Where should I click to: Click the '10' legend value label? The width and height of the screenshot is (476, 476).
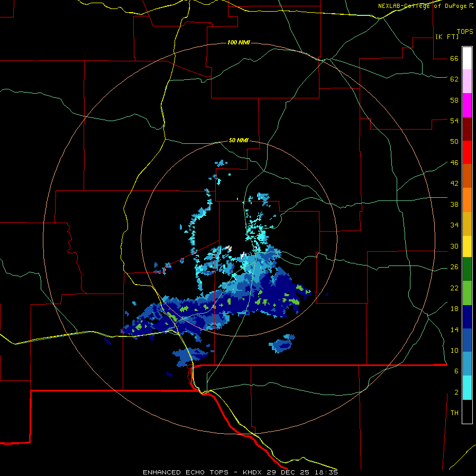pos(454,350)
